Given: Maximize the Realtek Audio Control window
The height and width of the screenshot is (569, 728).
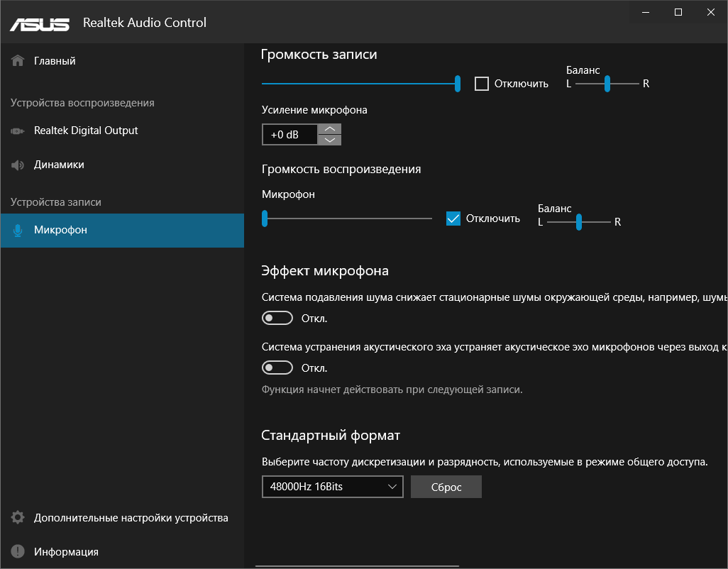Looking at the screenshot, I should coord(678,12).
